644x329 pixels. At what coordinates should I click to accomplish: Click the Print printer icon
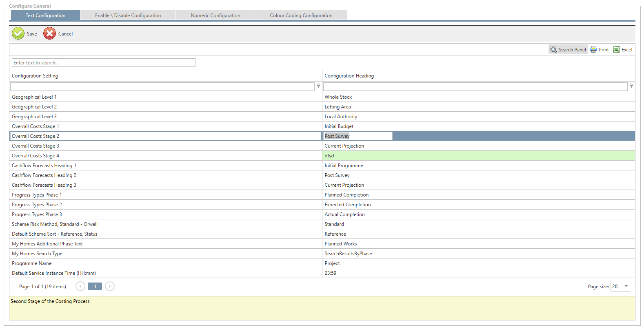point(593,50)
